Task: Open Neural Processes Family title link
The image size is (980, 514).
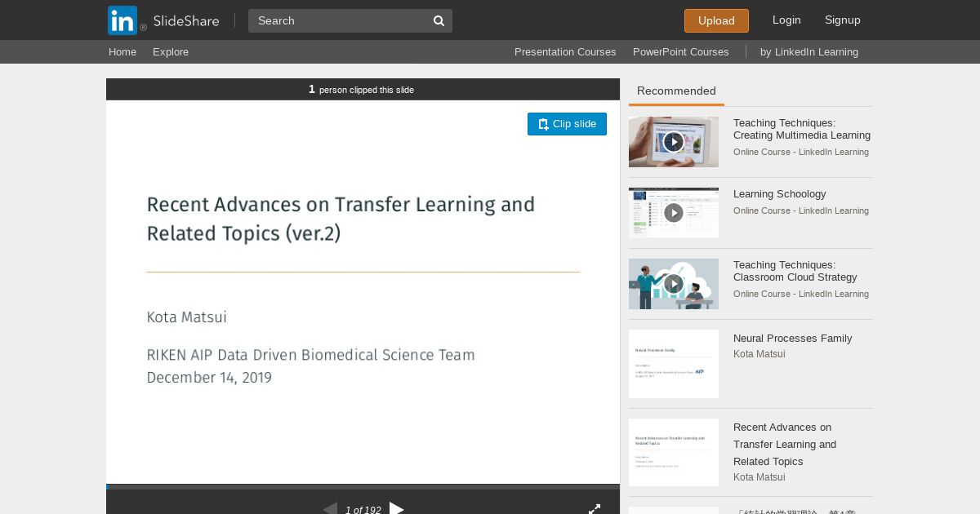Action: tap(793, 339)
